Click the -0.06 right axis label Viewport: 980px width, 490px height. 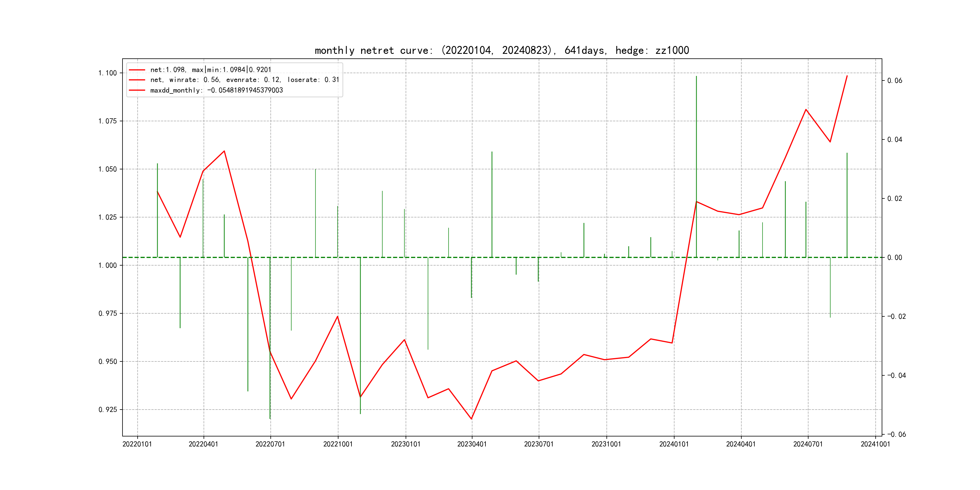click(896, 434)
